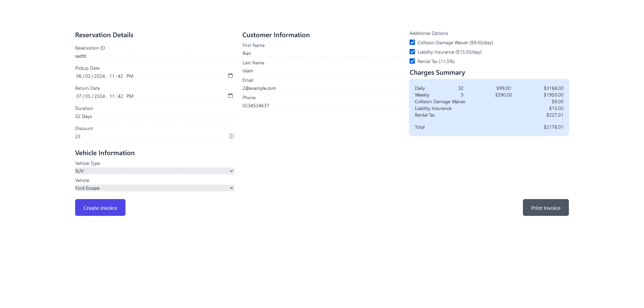This screenshot has width=644, height=308.
Task: Select the First Name field containing Rian
Action: 322,53
